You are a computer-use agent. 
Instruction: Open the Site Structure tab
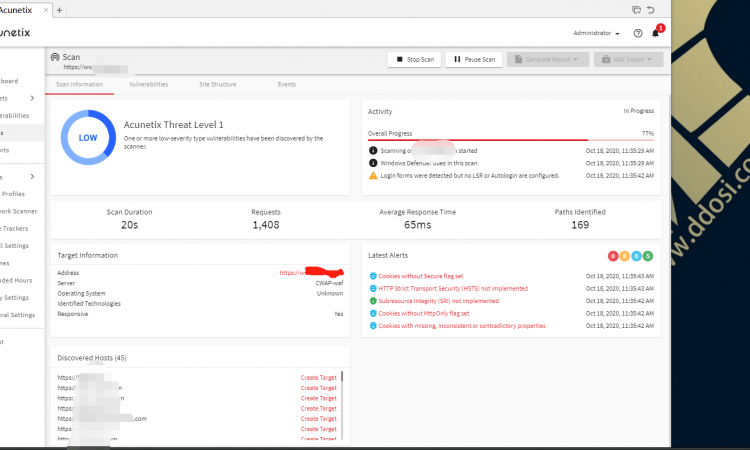(218, 84)
